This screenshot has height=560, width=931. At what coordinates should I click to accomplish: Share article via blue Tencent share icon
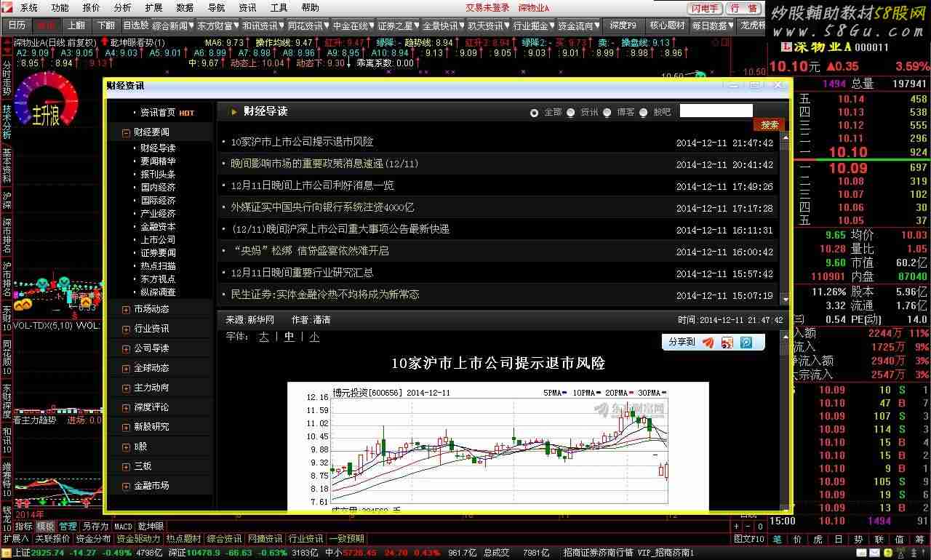click(746, 342)
